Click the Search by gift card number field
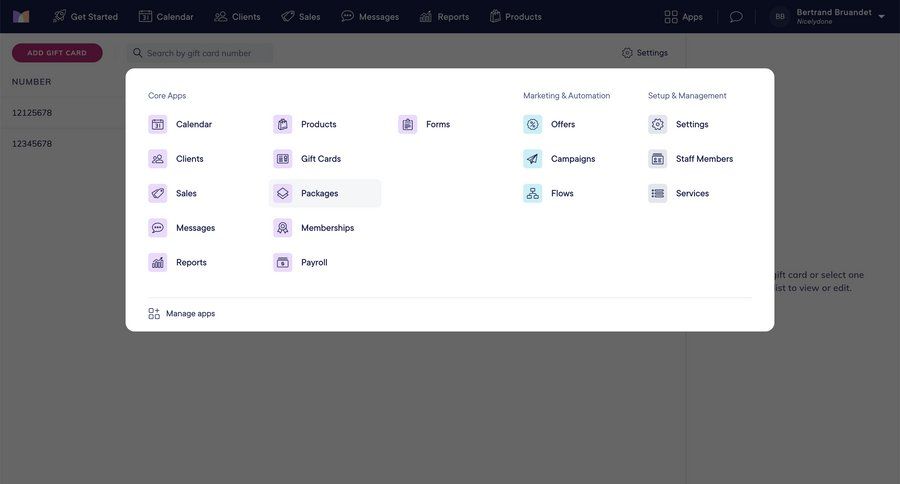Viewport: 900px width, 484px height. [200, 53]
